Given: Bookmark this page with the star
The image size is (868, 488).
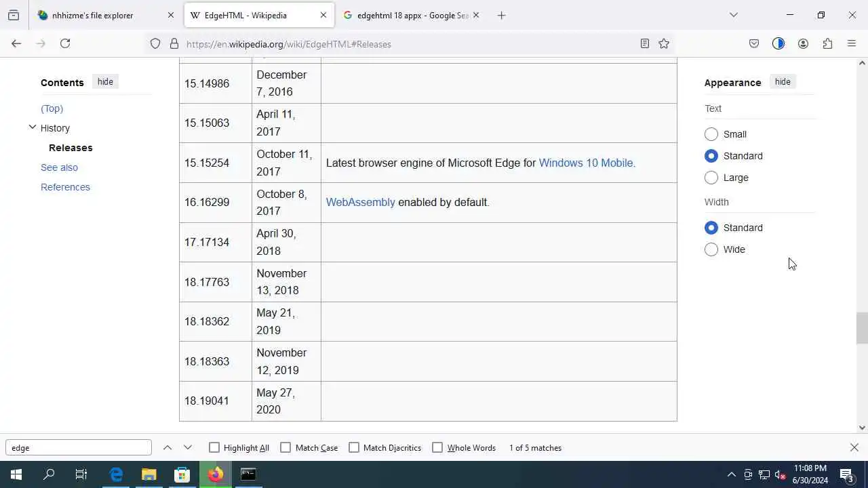Looking at the screenshot, I should pyautogui.click(x=664, y=43).
